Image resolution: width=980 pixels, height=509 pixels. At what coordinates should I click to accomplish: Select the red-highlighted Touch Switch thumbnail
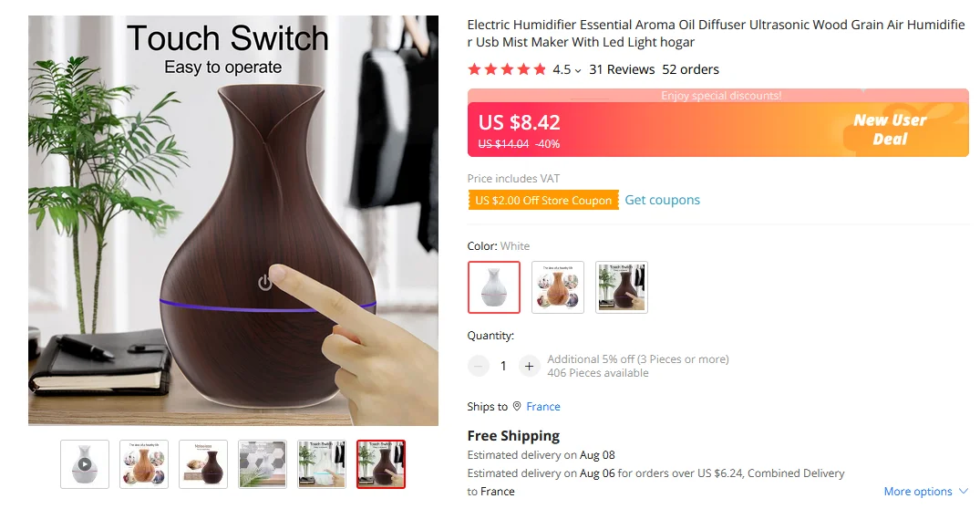point(381,464)
